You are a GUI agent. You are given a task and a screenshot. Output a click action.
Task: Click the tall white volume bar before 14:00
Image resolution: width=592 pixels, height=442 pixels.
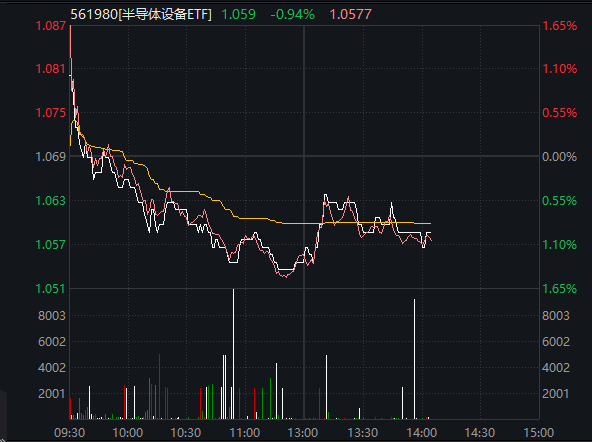pos(414,359)
